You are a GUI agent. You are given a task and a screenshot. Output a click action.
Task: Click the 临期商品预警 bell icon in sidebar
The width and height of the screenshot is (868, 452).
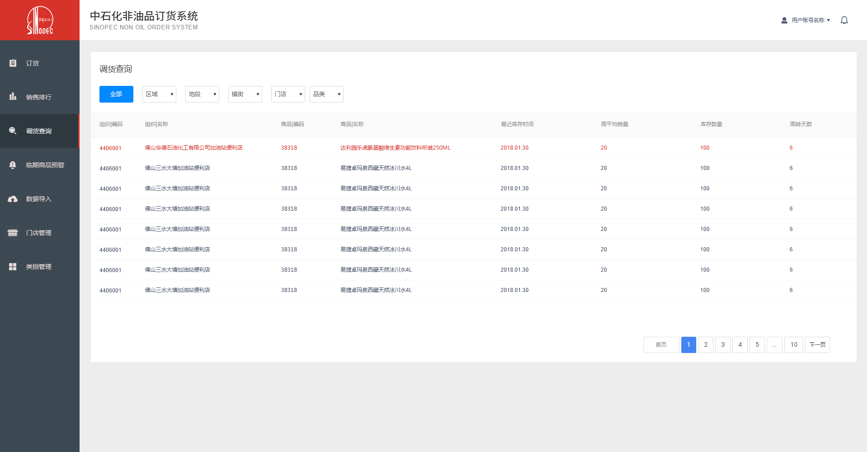13,165
